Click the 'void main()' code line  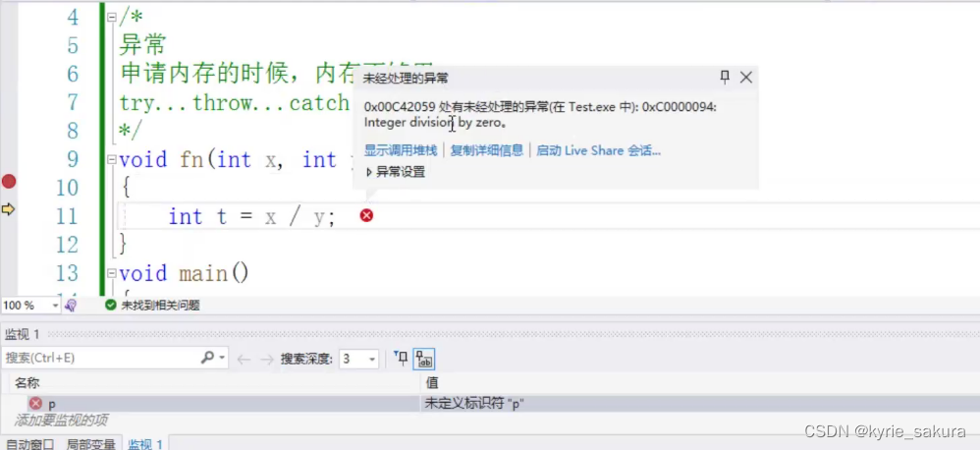click(x=184, y=274)
